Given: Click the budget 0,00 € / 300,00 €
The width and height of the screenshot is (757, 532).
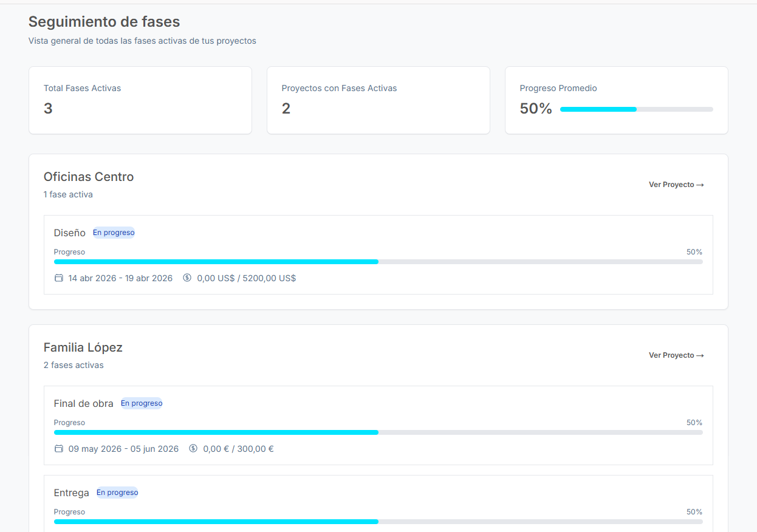Looking at the screenshot, I should (x=238, y=449).
